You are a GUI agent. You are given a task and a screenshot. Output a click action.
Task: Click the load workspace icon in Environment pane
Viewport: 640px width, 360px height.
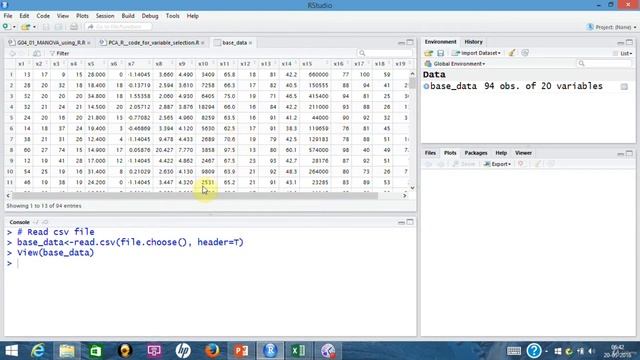428,53
